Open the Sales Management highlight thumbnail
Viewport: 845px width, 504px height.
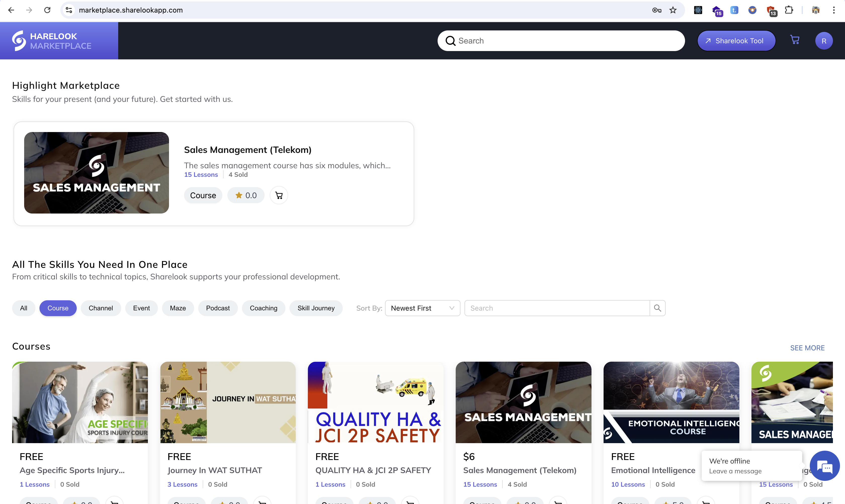pyautogui.click(x=97, y=173)
